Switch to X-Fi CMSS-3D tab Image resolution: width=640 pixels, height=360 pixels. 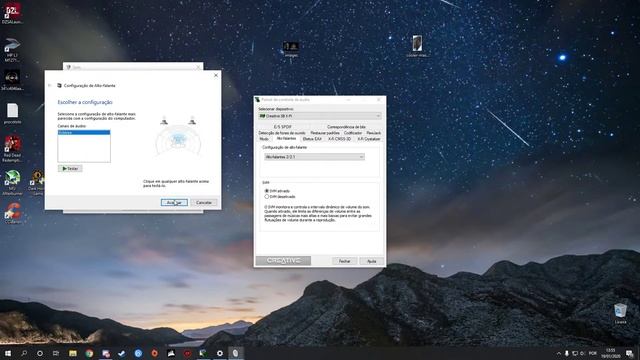tap(339, 139)
